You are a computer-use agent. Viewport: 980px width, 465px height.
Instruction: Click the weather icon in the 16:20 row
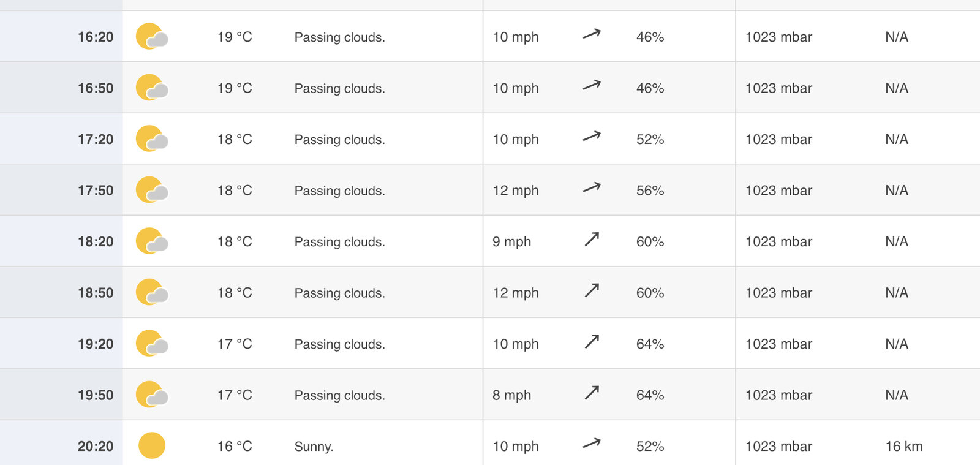click(x=151, y=37)
